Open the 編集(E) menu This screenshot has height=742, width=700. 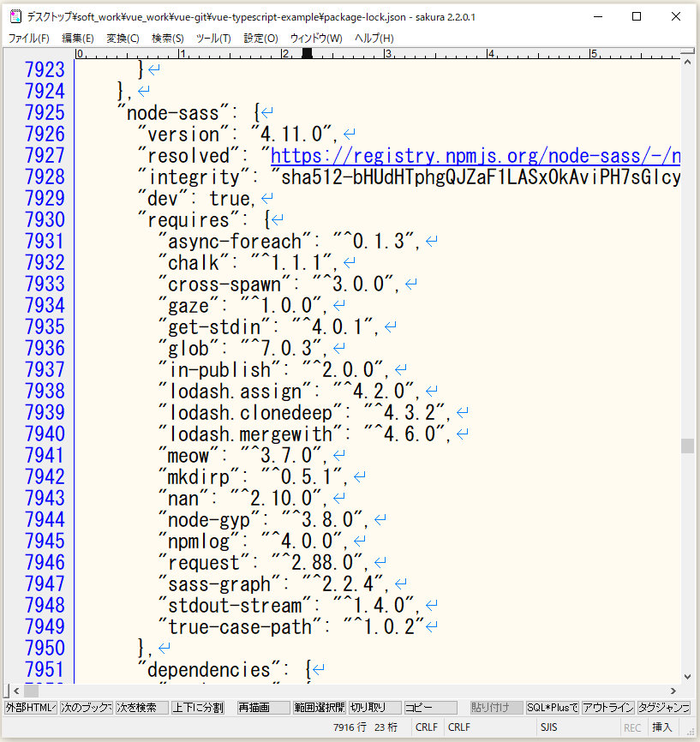[78, 39]
